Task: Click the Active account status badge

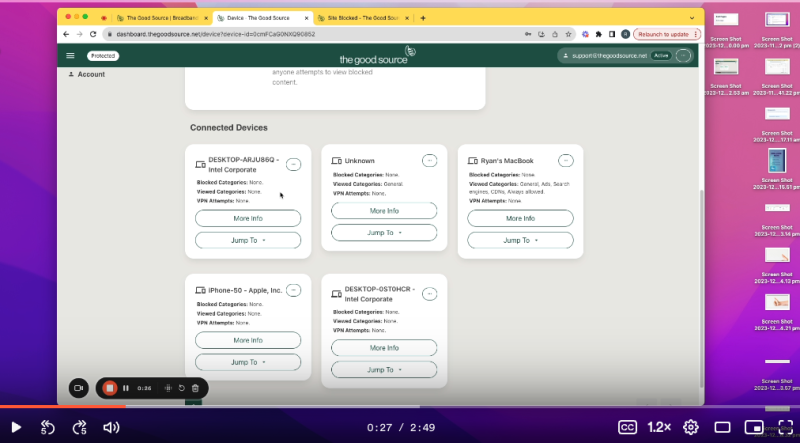Action: point(661,56)
